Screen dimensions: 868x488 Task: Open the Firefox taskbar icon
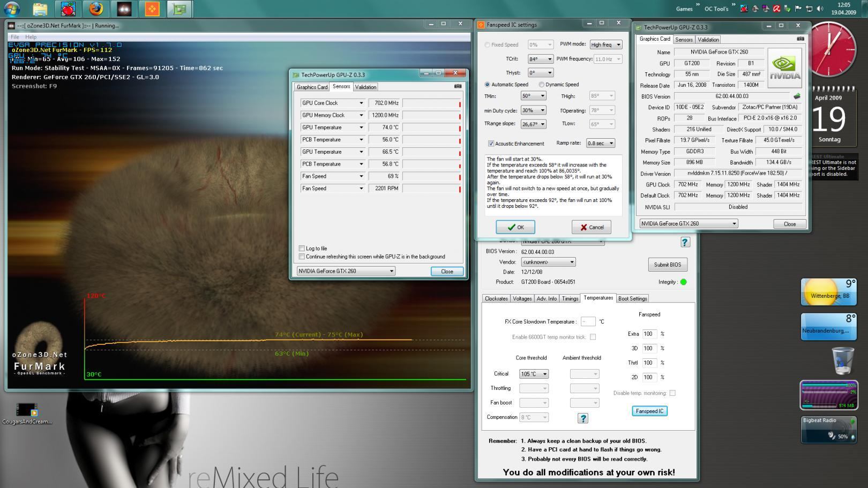coord(96,9)
